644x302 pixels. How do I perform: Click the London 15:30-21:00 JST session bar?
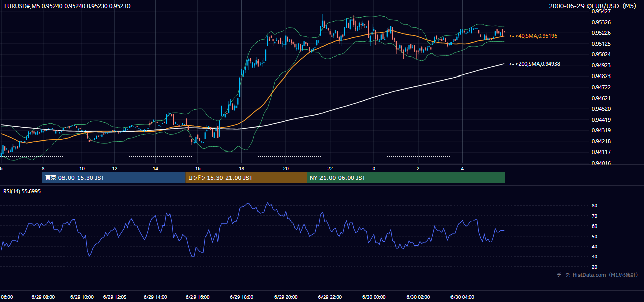click(246, 178)
